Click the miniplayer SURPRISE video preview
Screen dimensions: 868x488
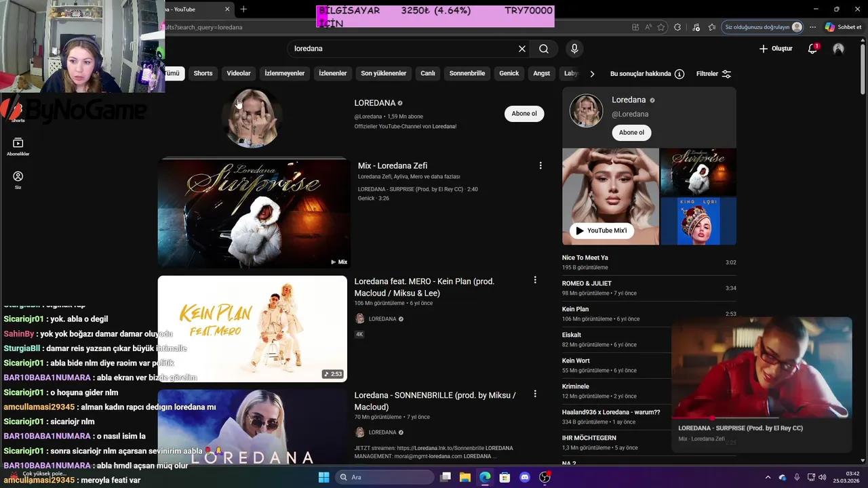click(761, 368)
